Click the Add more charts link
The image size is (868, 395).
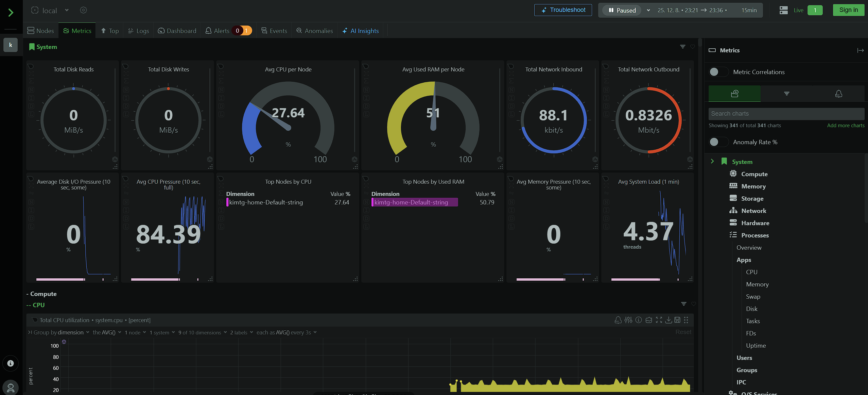coord(846,126)
